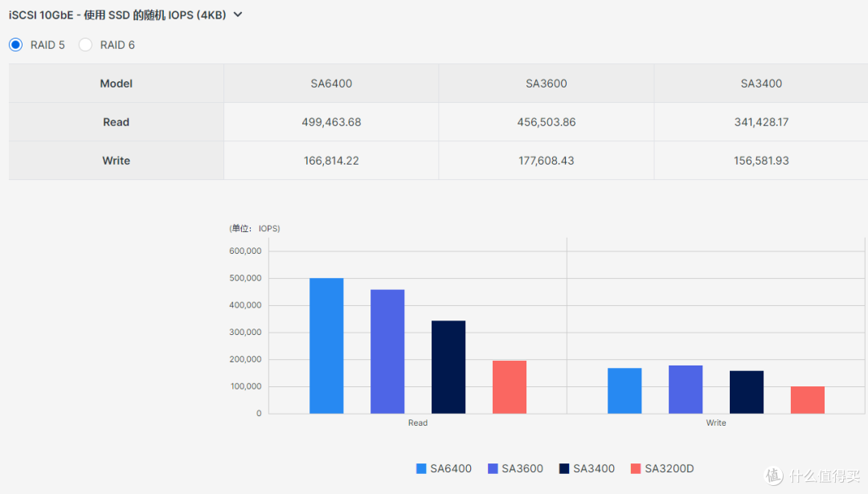Click the Write row label in table
The width and height of the screenshot is (868, 494).
[x=117, y=161]
